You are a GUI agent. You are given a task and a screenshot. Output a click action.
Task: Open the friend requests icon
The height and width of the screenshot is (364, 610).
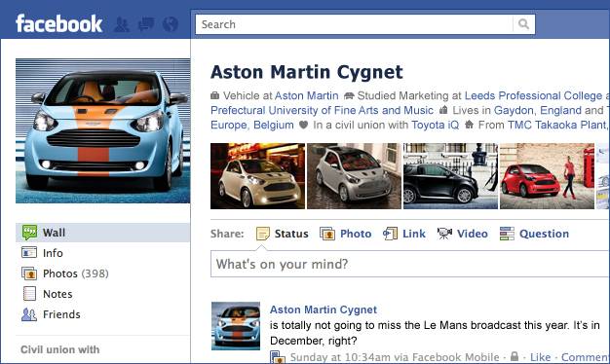(x=122, y=24)
